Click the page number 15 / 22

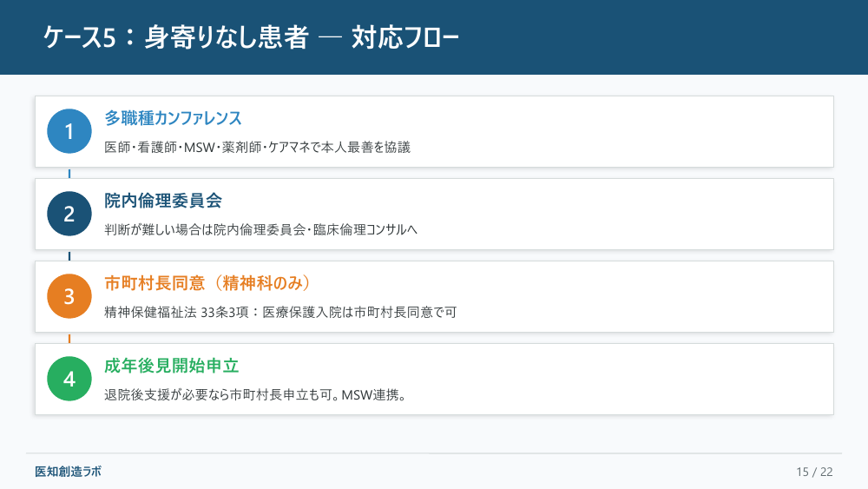click(814, 472)
